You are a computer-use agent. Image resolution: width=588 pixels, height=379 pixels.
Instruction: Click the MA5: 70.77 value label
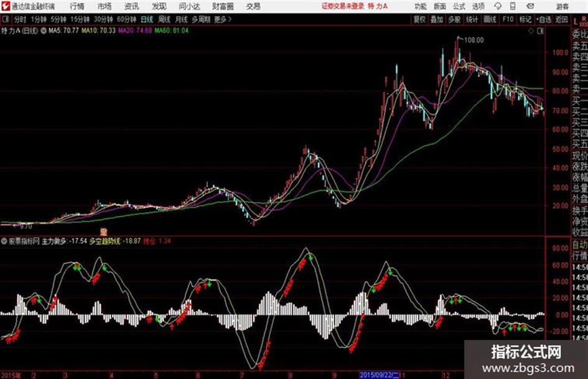pos(63,30)
